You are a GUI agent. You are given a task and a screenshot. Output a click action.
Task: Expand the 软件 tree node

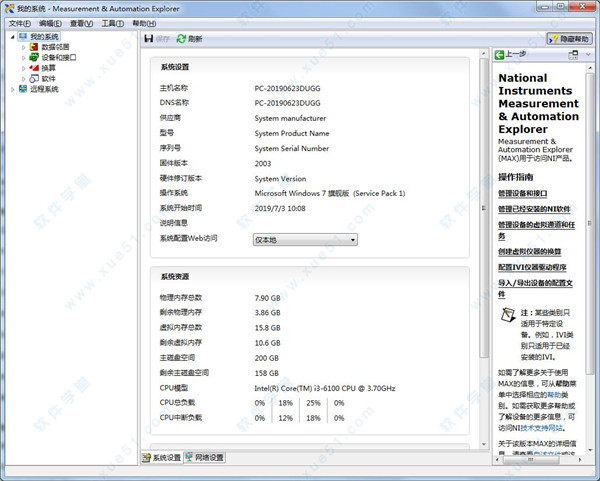[23, 79]
